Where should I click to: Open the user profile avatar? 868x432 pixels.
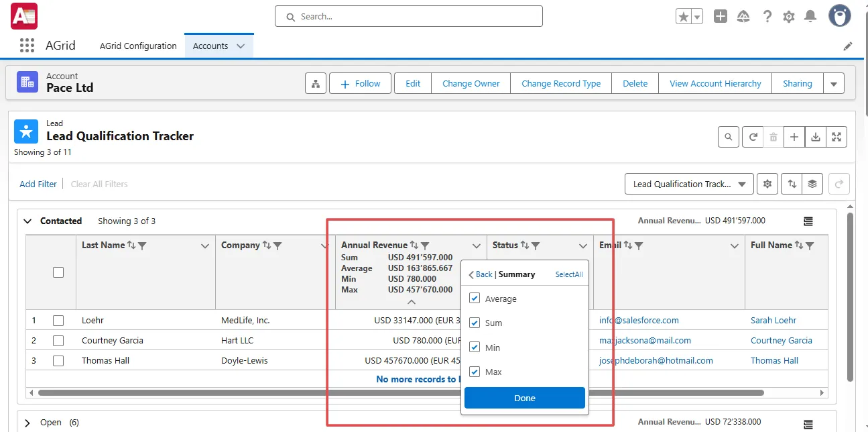click(x=840, y=15)
